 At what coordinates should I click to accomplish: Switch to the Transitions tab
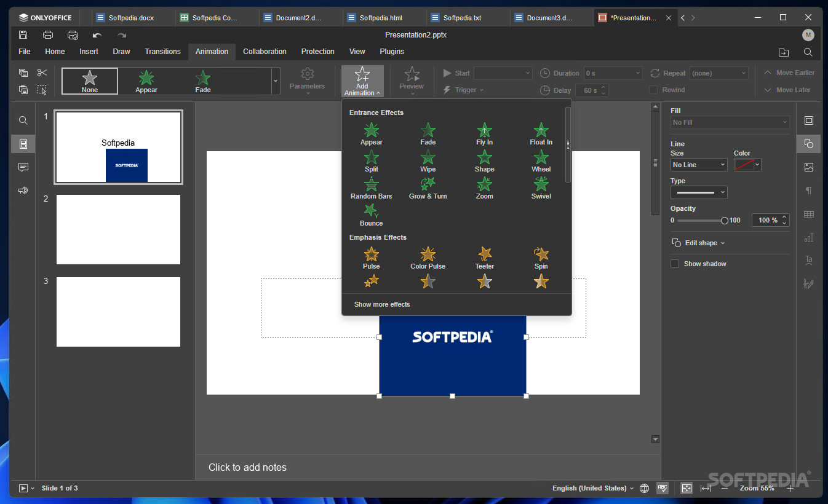coord(163,52)
